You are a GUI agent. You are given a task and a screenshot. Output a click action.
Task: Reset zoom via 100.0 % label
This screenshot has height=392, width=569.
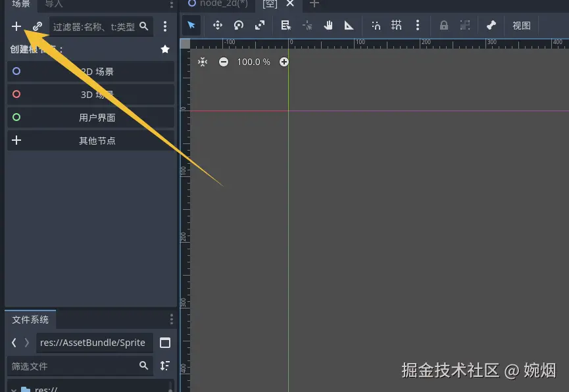coord(254,62)
